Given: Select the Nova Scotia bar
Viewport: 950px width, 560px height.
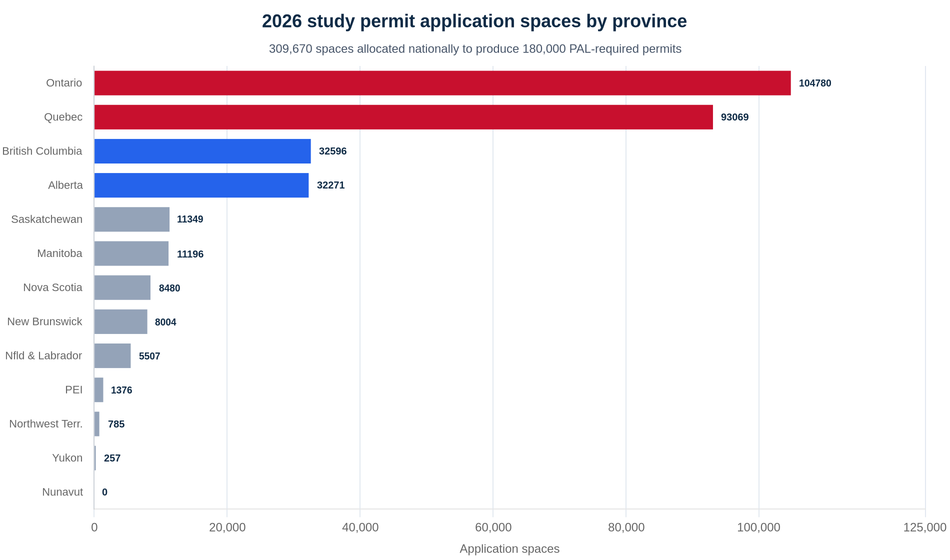Looking at the screenshot, I should [122, 287].
